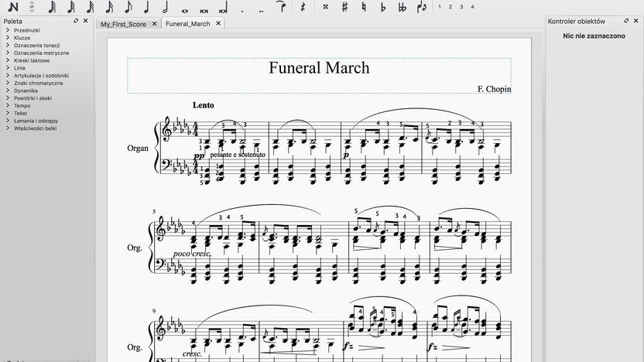Apply sharp accidental

(344, 6)
